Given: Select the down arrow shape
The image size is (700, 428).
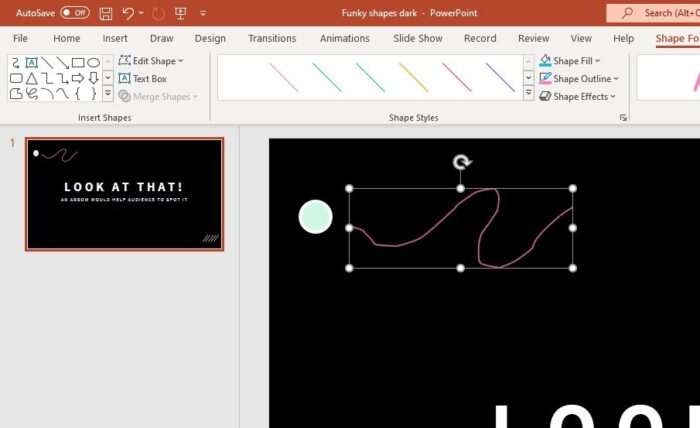Looking at the screenshot, I should pyautogui.click(x=93, y=79).
